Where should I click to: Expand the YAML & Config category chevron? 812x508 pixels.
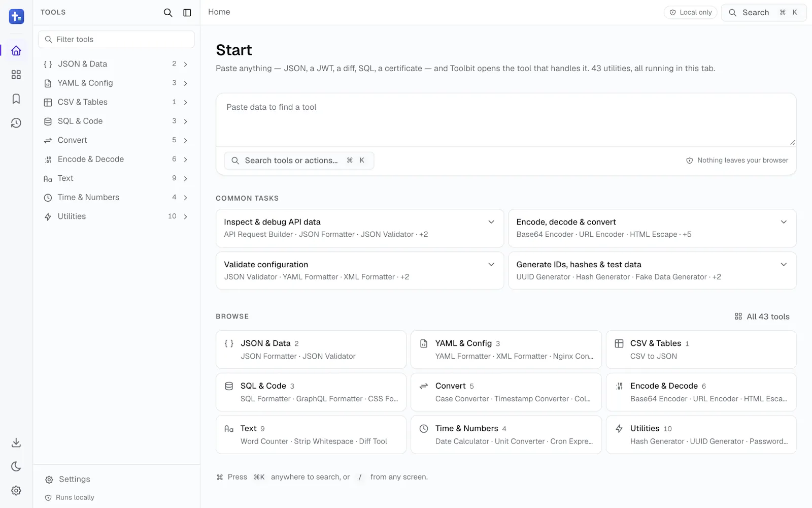186,83
